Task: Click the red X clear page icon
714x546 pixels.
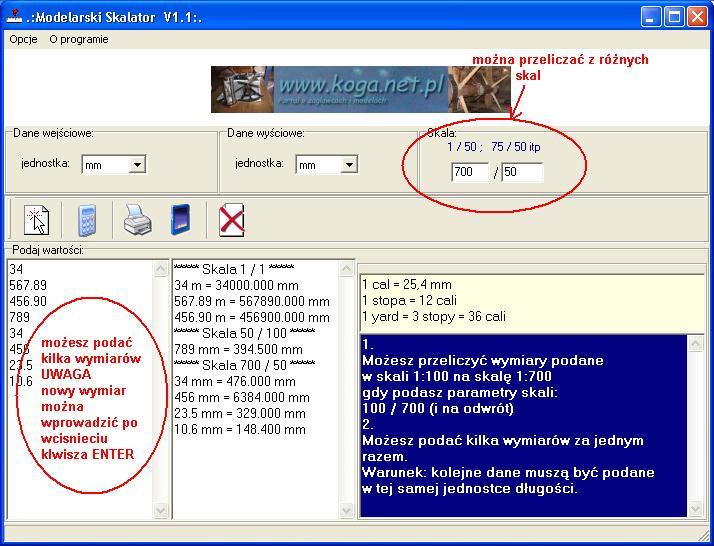Action: pos(232,219)
